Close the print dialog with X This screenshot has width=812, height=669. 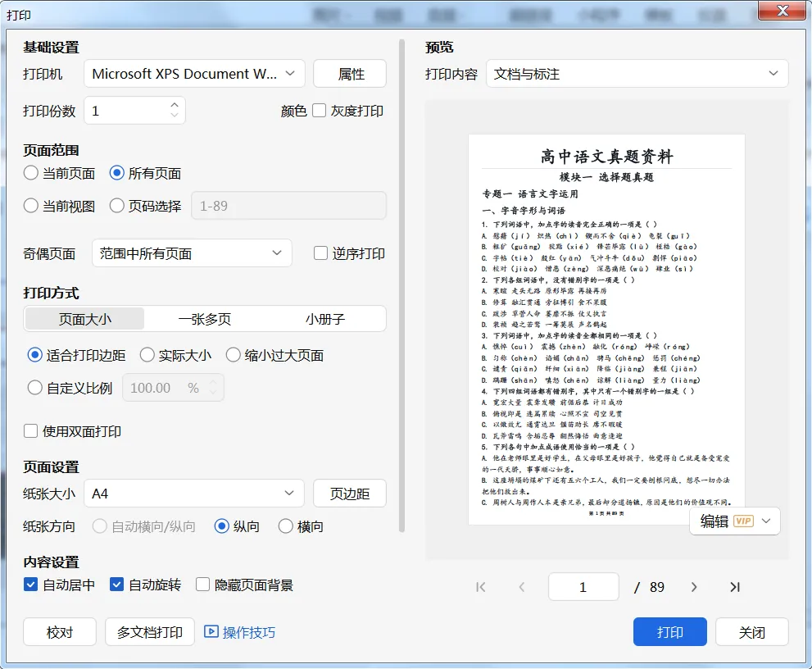point(783,11)
